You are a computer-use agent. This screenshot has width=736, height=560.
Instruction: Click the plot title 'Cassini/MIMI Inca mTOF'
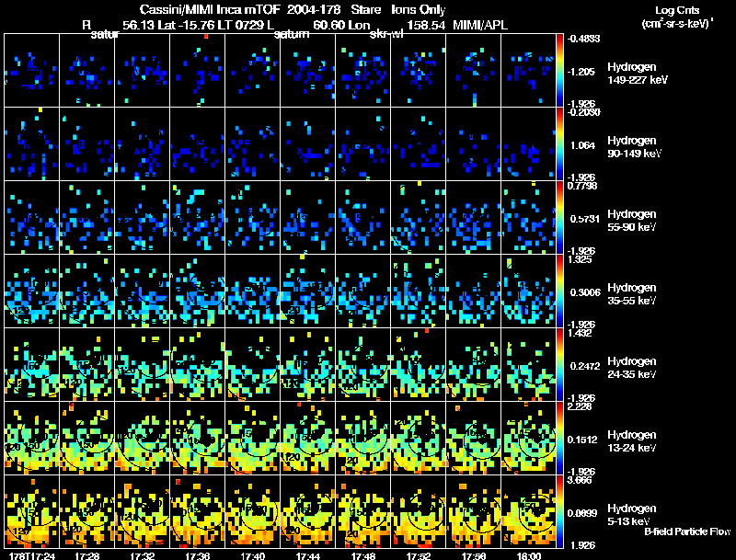[210, 9]
